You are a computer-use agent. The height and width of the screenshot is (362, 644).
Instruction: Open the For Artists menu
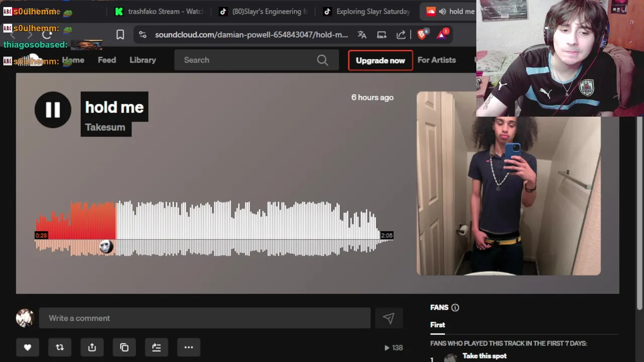[437, 60]
